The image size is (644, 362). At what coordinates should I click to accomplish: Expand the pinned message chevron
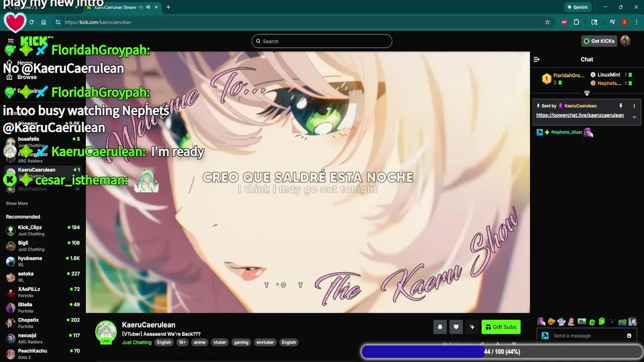(634, 117)
